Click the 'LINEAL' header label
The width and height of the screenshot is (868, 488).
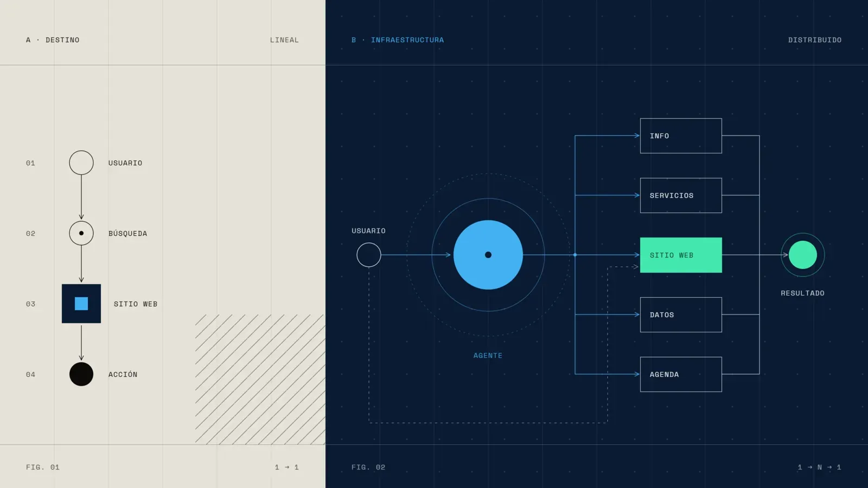pos(284,40)
